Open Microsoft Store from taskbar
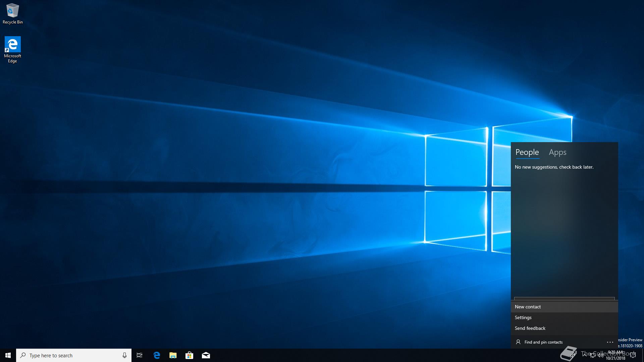Screen dimensions: 644x362 coord(189,355)
